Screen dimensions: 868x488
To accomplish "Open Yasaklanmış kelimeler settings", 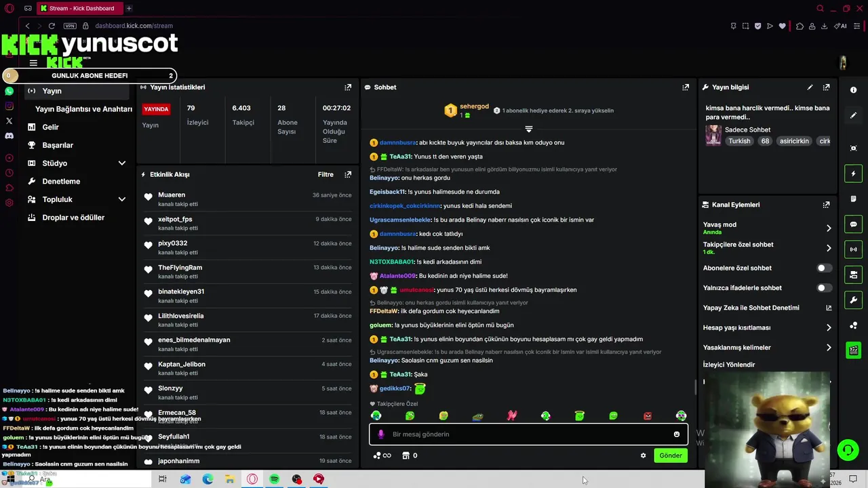I will coord(767,348).
